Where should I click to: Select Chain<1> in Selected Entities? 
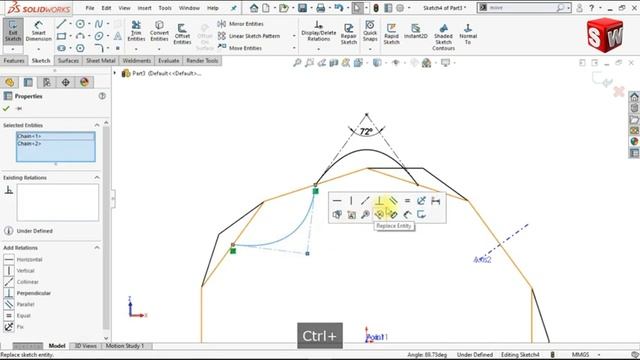click(56, 136)
